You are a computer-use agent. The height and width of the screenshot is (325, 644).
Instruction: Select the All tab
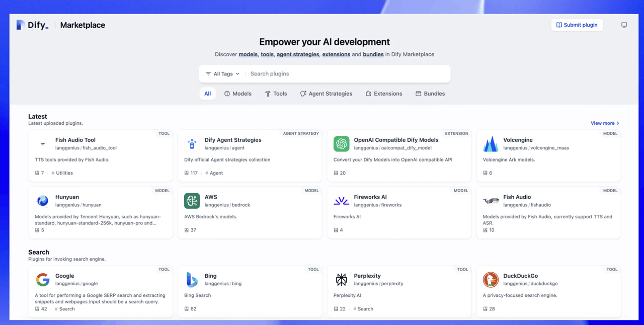[x=207, y=94]
